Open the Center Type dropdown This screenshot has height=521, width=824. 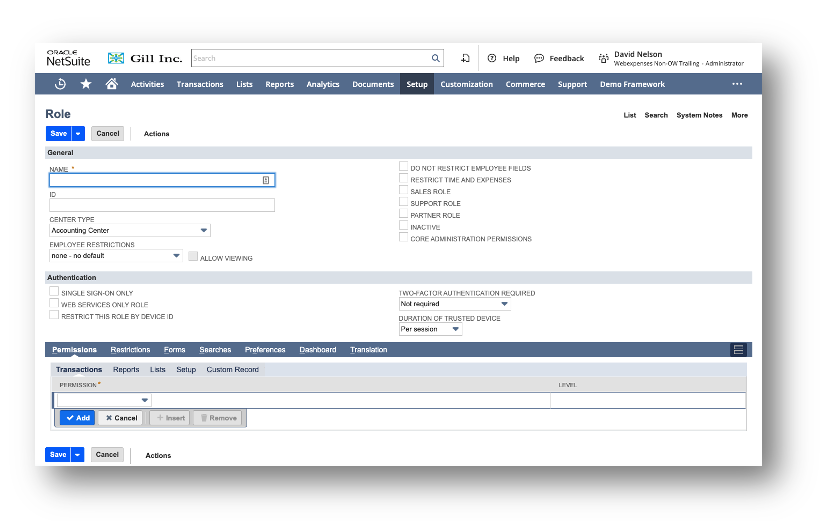[130, 230]
